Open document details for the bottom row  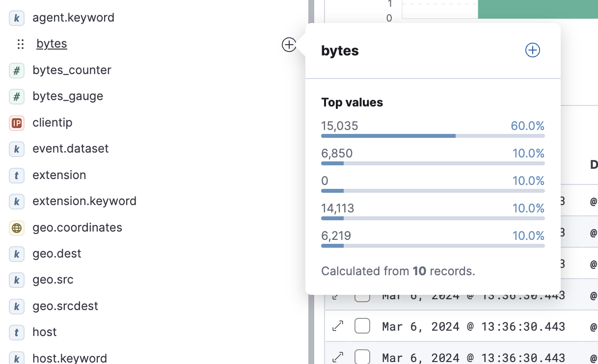point(338,357)
